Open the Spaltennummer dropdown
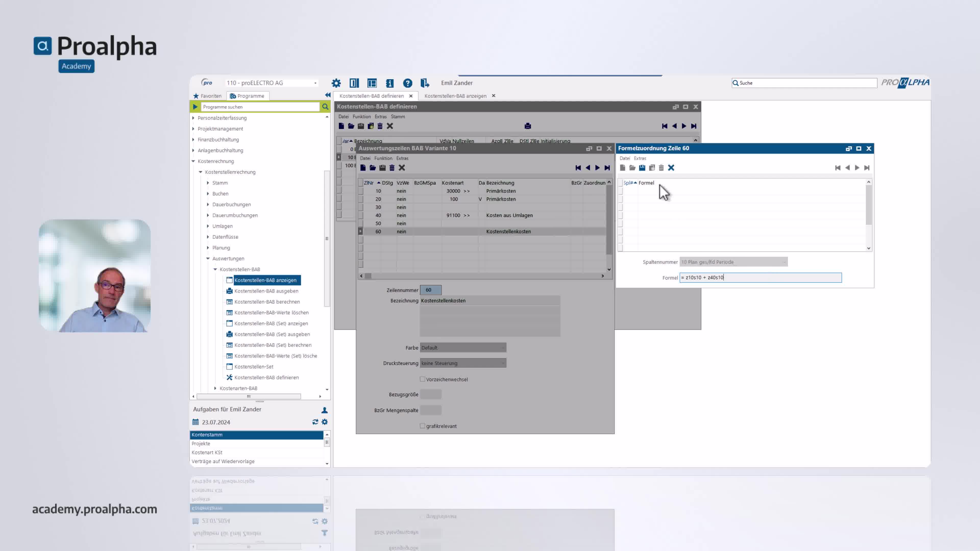Viewport: 980px width, 551px height. 733,262
